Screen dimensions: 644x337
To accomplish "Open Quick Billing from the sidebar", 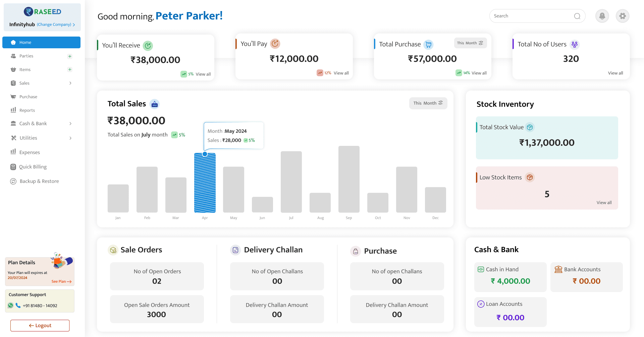I will [13, 167].
